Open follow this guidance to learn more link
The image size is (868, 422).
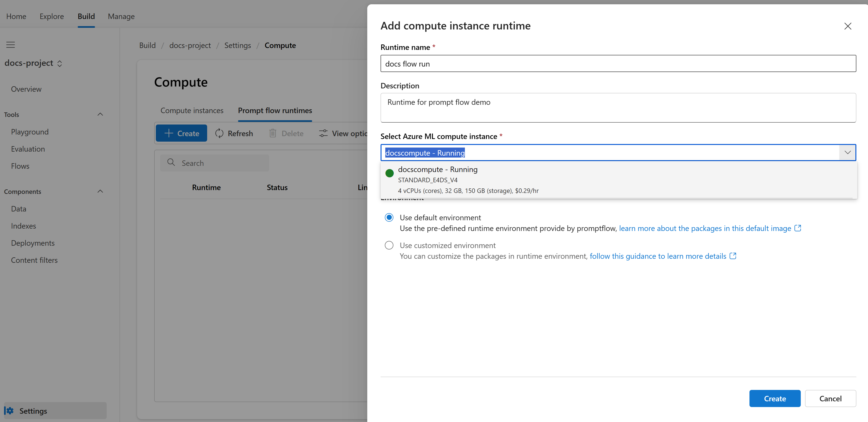point(658,256)
